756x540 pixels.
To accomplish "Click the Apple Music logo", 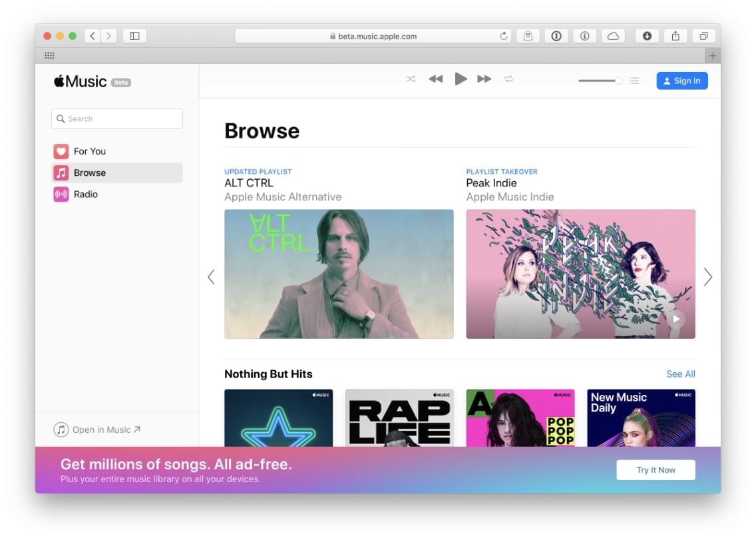I will pyautogui.click(x=80, y=81).
